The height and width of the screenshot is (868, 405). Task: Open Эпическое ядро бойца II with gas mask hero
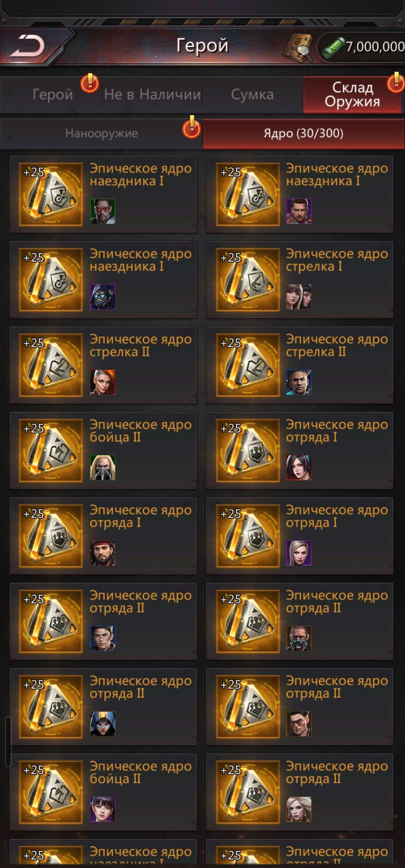click(x=103, y=450)
